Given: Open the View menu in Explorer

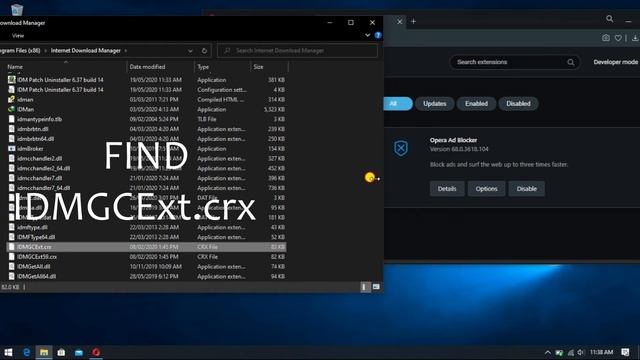Looking at the screenshot, I should (18, 36).
